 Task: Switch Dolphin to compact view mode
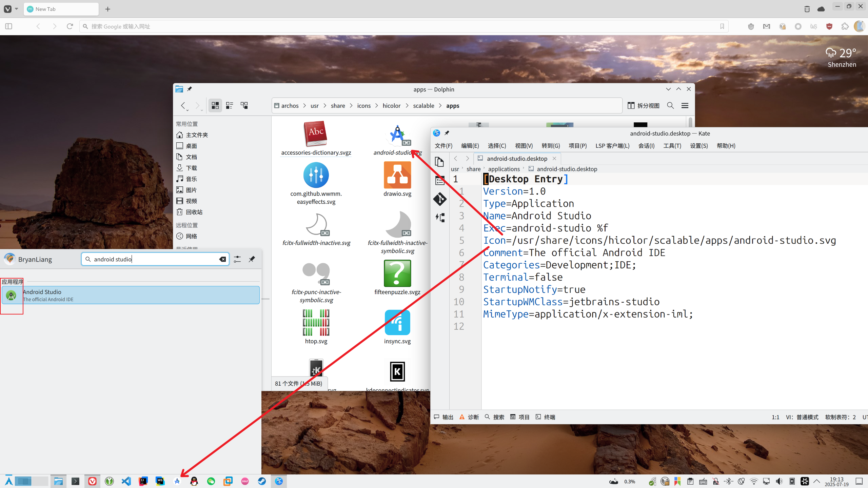click(x=230, y=105)
